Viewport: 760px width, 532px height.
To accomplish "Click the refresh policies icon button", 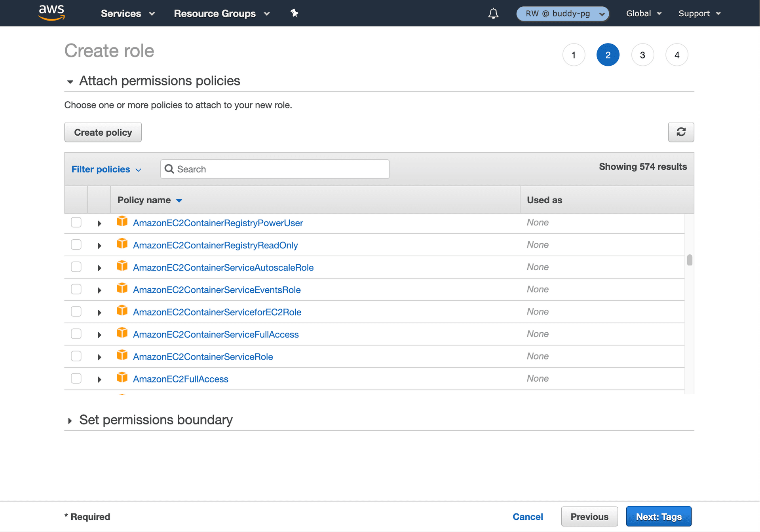I will coord(681,132).
